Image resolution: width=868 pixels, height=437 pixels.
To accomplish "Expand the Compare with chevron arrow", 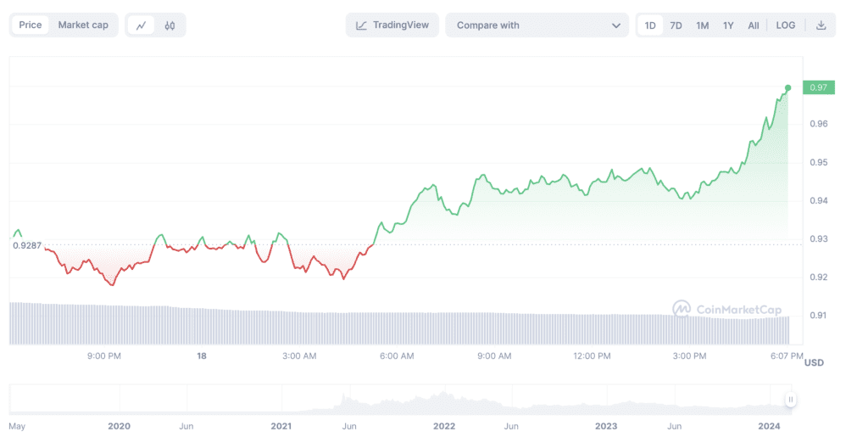I will (616, 25).
